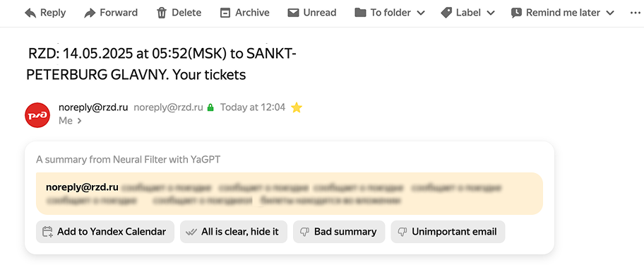Expand recipients next to Me
Viewport: 644px width, 265px height.
click(x=79, y=121)
